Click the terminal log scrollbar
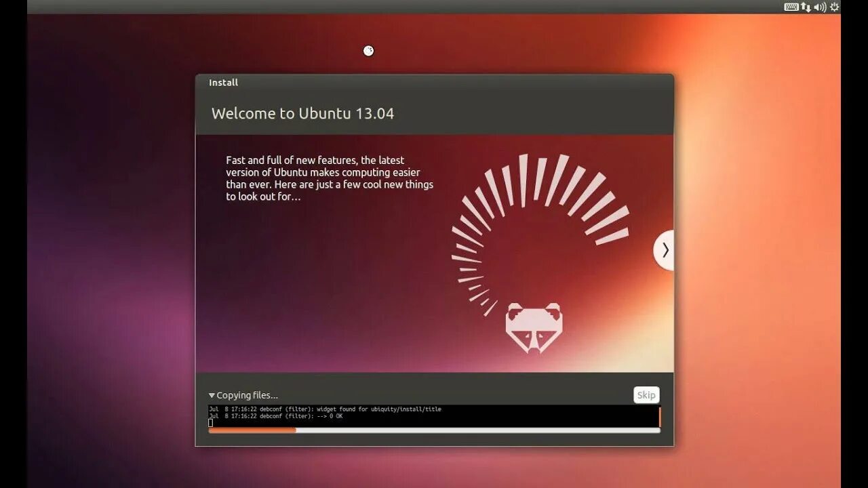Screen dimensions: 868x488 [659, 416]
